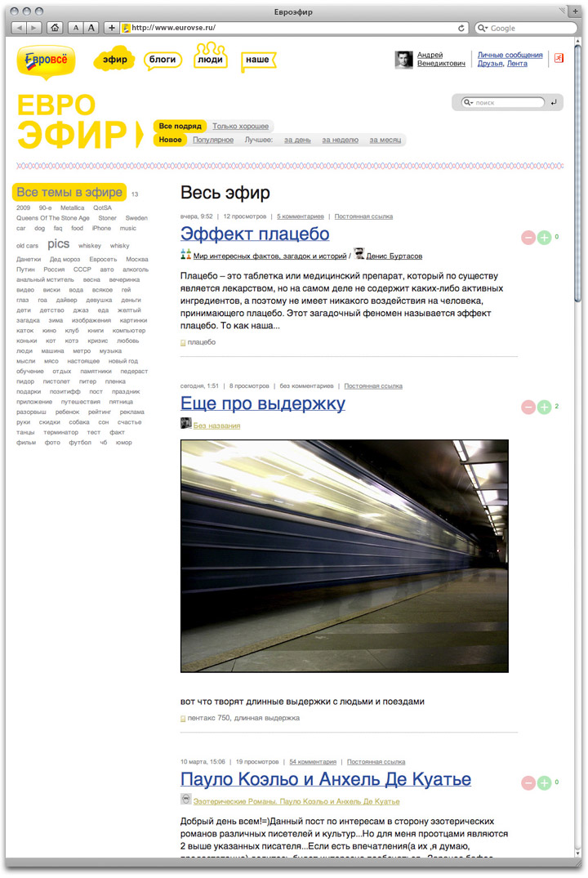This screenshot has height=878, width=588.
Task: Open the "люди" navigation tab
Action: tap(211, 60)
